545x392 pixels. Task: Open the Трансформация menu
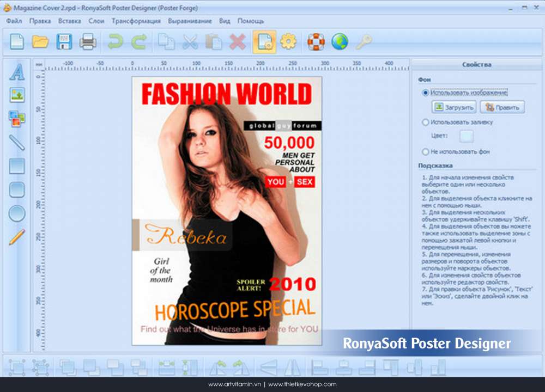(136, 21)
